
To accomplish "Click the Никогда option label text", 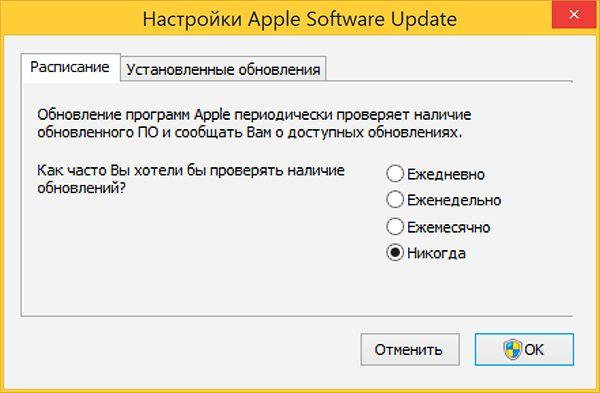I will (436, 253).
